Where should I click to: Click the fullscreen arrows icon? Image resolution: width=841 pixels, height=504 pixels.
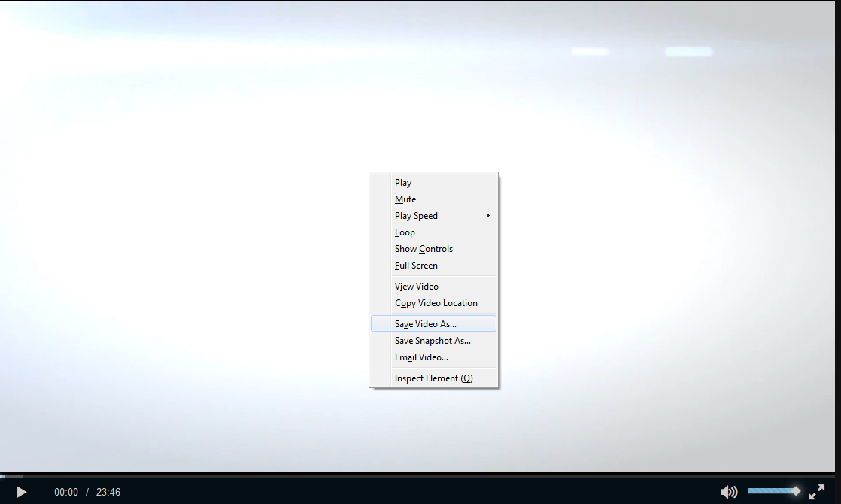pyautogui.click(x=816, y=492)
